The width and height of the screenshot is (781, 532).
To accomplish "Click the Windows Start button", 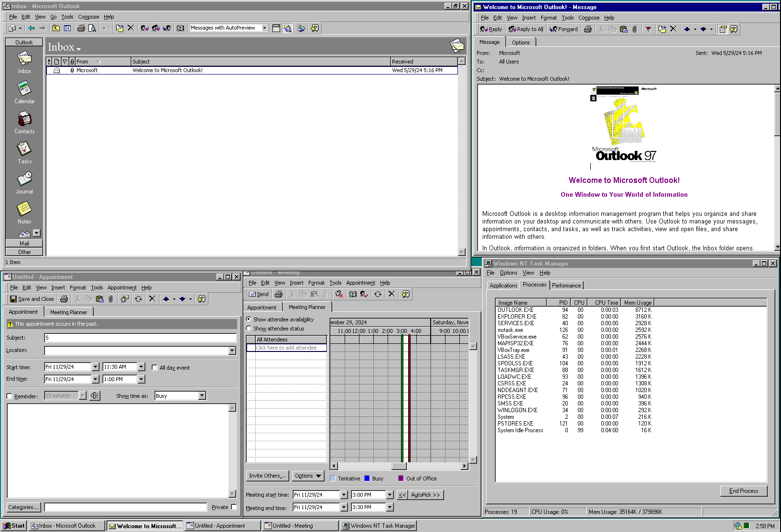I will click(14, 526).
